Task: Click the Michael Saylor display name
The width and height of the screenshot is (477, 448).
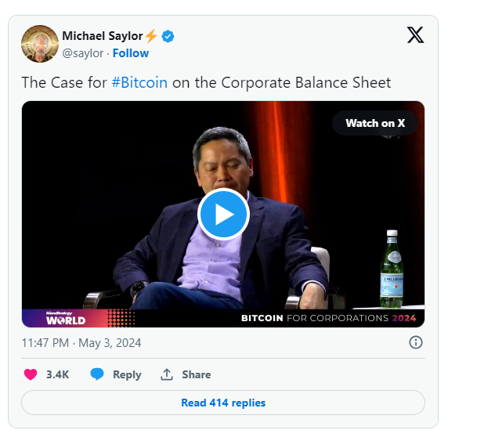Action: tap(102, 37)
